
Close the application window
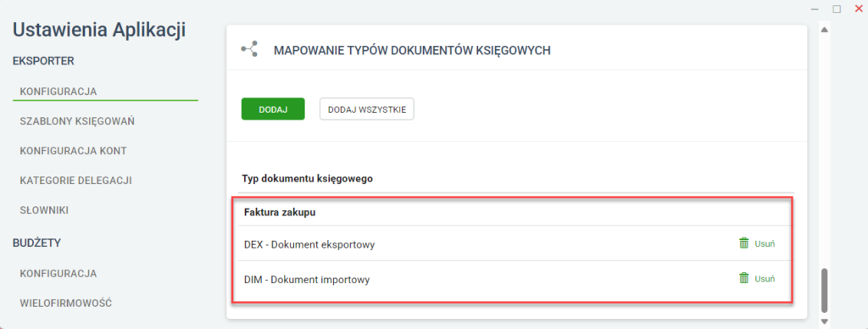tap(859, 8)
